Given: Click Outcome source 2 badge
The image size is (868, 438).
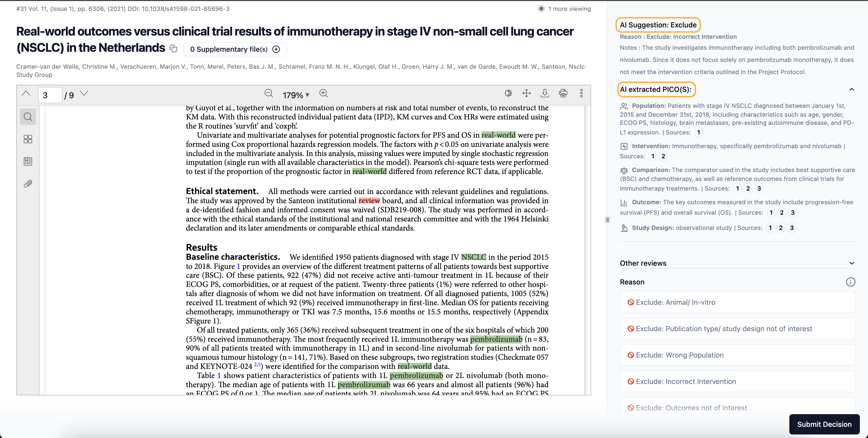Looking at the screenshot, I should [782, 213].
